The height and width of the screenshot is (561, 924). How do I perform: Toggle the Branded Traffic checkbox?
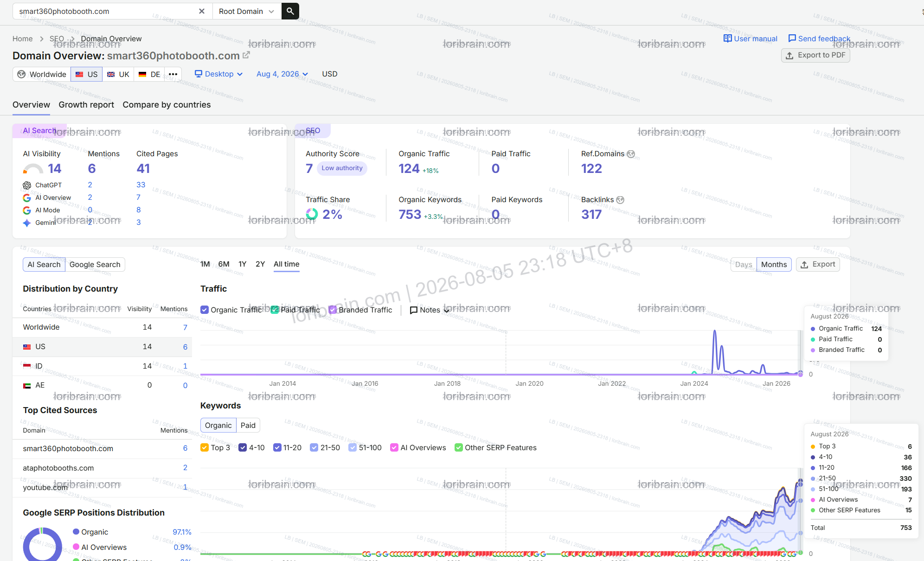333,310
